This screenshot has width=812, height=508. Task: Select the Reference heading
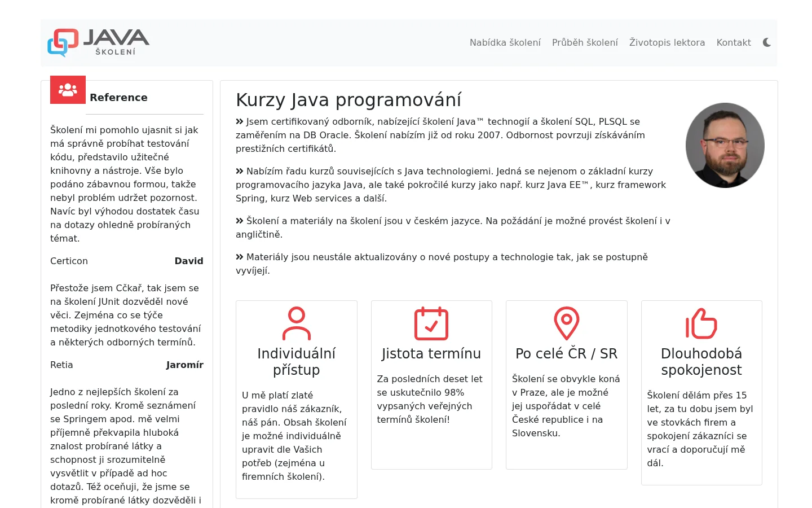tap(118, 98)
